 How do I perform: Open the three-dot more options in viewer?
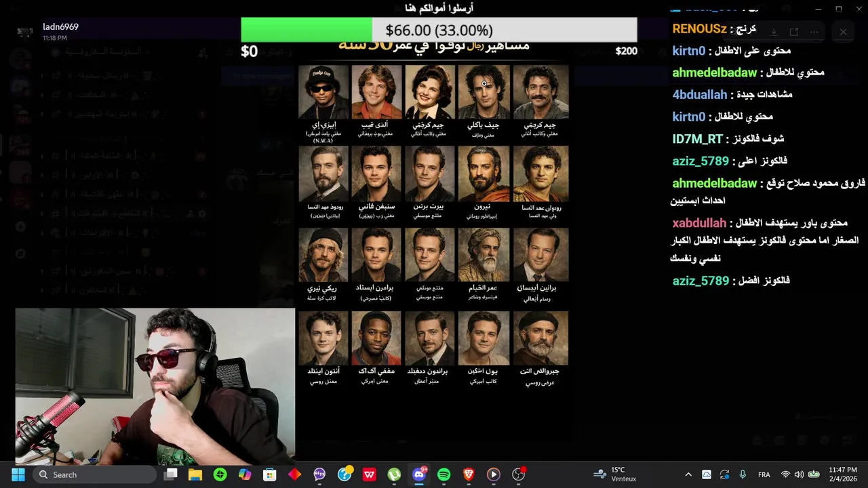tap(814, 32)
